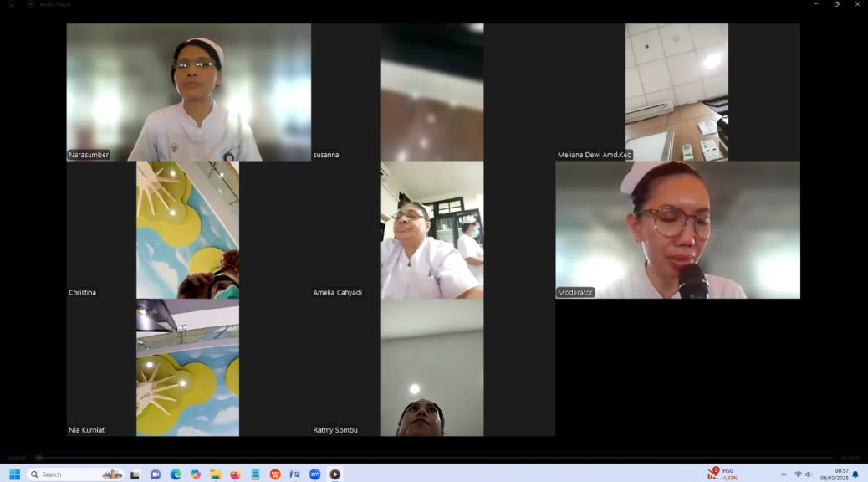
Task: Open the Wi-Fi network settings flyout
Action: point(798,474)
